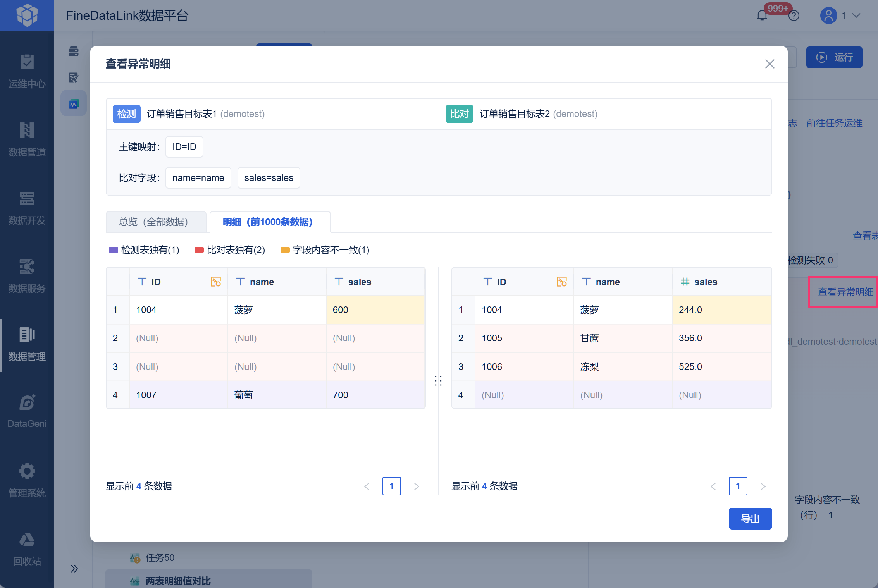Go to next page in right table
The height and width of the screenshot is (588, 878).
click(763, 486)
